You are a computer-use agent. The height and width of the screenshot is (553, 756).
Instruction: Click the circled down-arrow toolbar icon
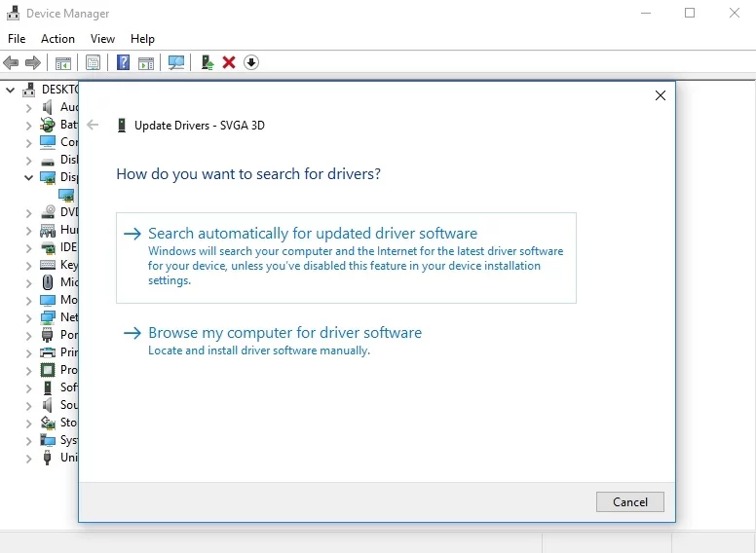point(251,62)
